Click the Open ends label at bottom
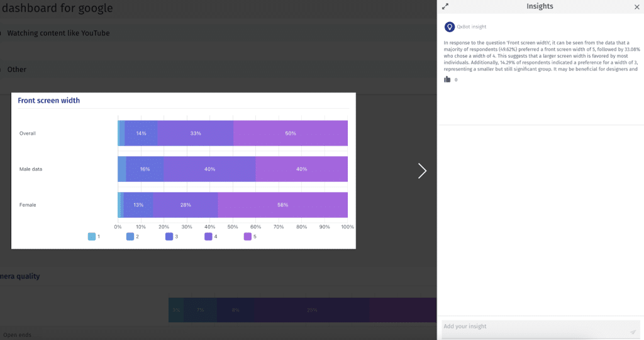Screen dimensions: 644x340 point(17,335)
